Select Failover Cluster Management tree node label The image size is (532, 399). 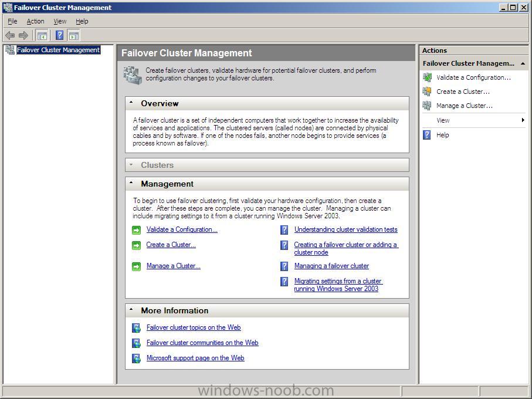tap(58, 50)
